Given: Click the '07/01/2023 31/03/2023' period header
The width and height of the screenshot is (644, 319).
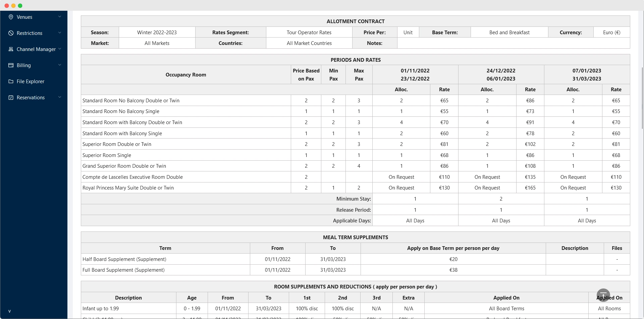Looking at the screenshot, I should (x=587, y=75).
